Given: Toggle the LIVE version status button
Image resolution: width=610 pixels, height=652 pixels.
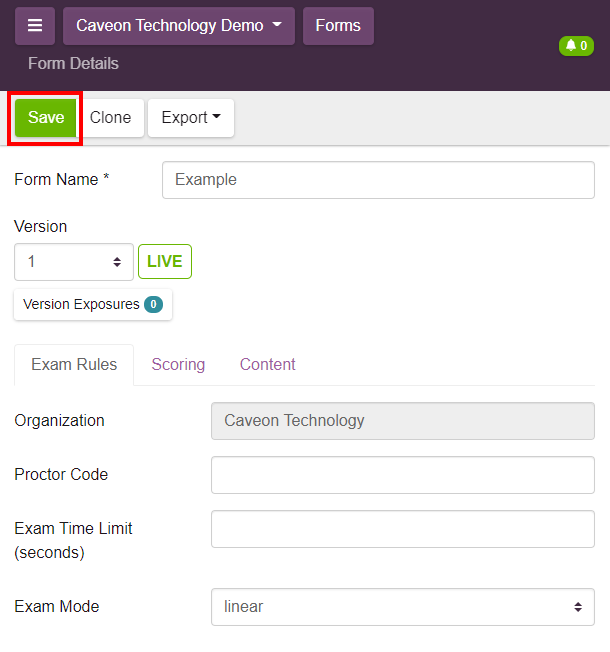Looking at the screenshot, I should tap(164, 262).
